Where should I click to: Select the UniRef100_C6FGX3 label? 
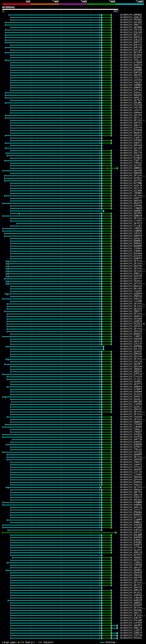[131, 233]
